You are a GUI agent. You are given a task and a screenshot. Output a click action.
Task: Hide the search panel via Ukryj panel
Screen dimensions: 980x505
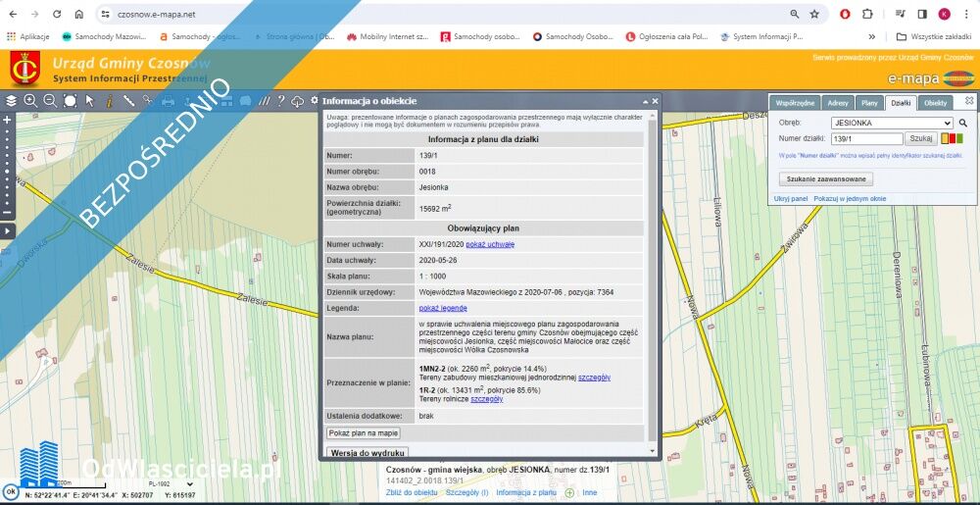[791, 198]
